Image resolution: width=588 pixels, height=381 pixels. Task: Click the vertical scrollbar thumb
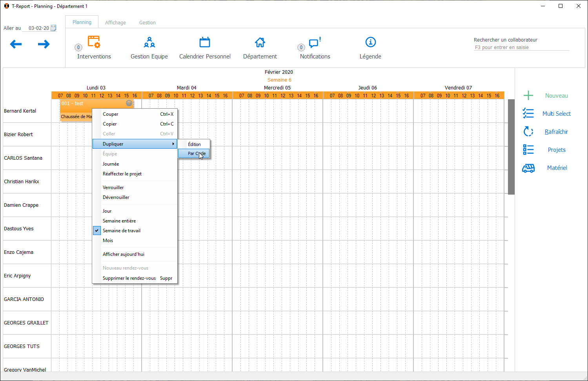511,147
